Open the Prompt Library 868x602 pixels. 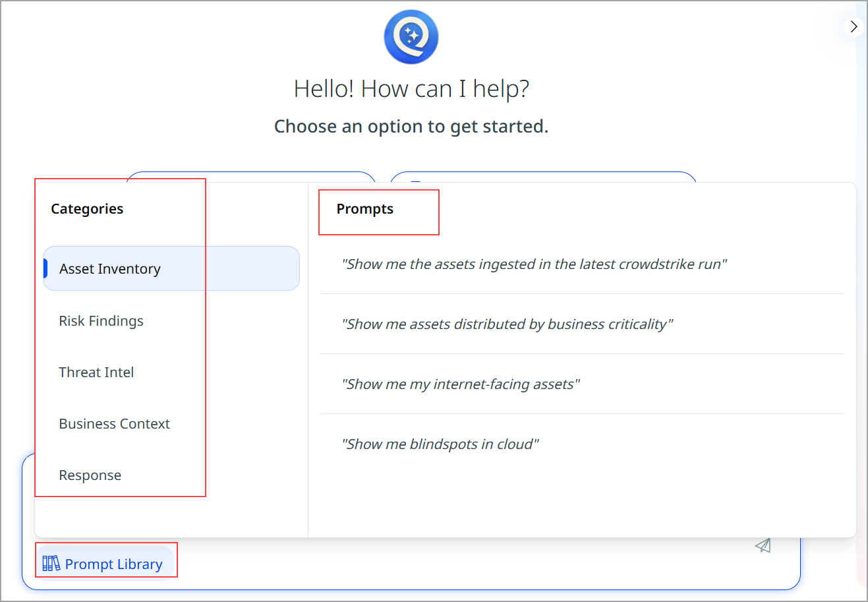pos(105,563)
